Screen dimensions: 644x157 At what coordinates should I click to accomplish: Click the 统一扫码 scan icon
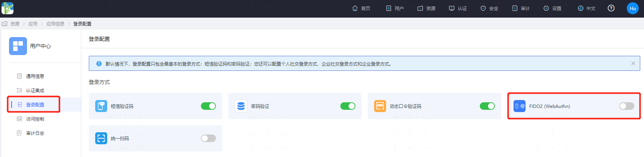pos(101,138)
